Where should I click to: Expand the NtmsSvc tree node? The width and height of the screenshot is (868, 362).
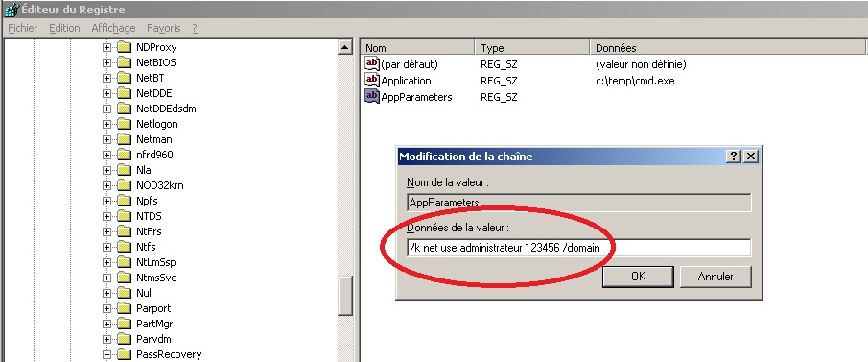pyautogui.click(x=106, y=278)
